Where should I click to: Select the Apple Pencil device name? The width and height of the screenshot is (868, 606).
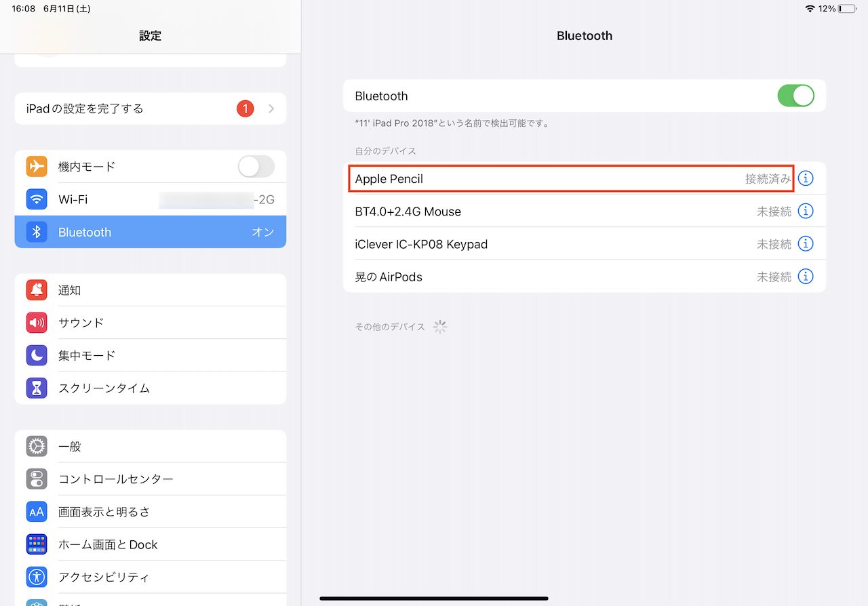pyautogui.click(x=389, y=179)
